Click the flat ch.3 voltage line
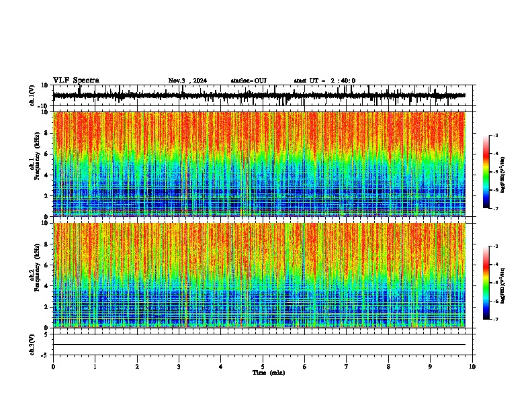The image size is (532, 411). (259, 345)
